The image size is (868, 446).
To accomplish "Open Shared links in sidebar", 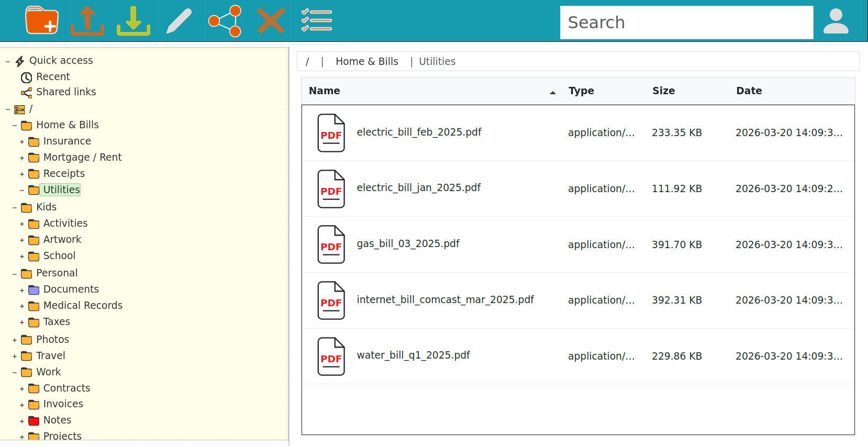I will click(x=65, y=92).
